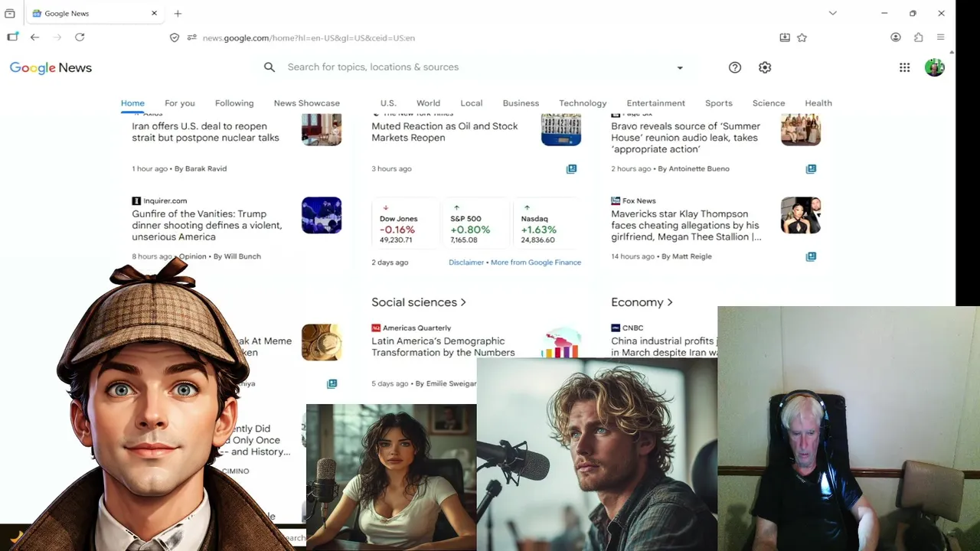Open advanced search dropdown arrow

680,67
